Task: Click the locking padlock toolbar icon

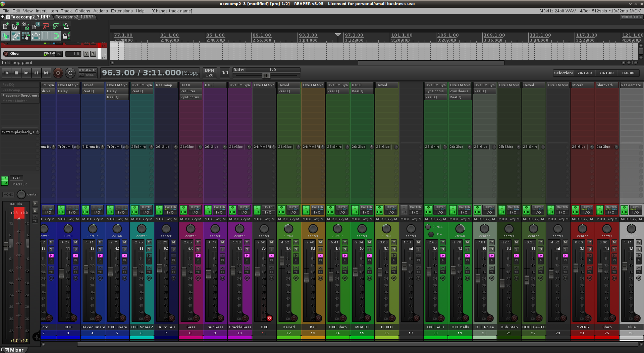Action: pyautogui.click(x=66, y=36)
